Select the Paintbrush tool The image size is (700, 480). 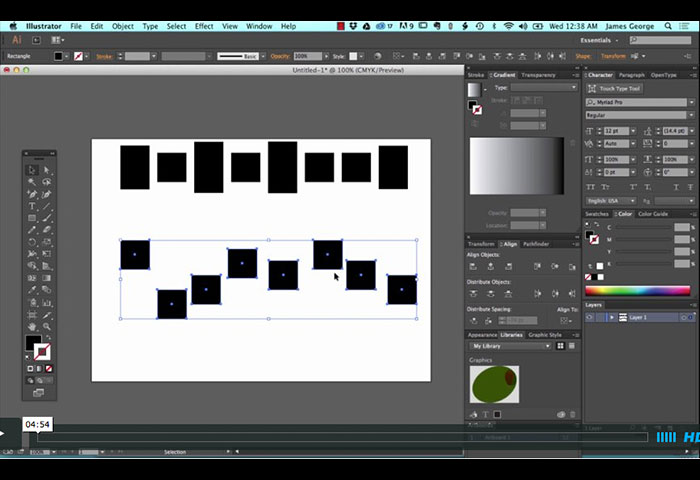(46, 218)
